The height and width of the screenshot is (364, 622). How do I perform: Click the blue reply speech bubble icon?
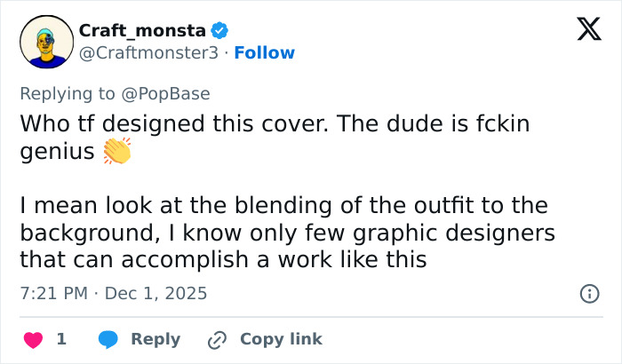(x=108, y=339)
